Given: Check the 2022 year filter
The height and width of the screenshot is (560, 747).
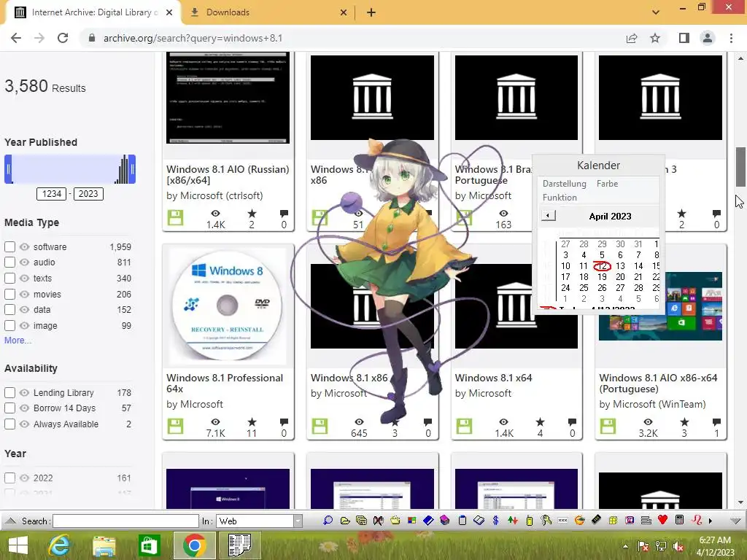Looking at the screenshot, I should 9,478.
